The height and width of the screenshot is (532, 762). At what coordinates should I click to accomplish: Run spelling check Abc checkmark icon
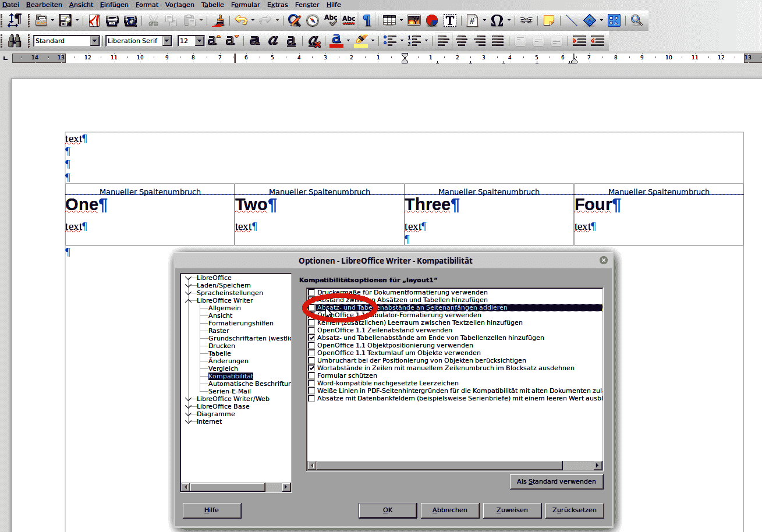tap(331, 20)
